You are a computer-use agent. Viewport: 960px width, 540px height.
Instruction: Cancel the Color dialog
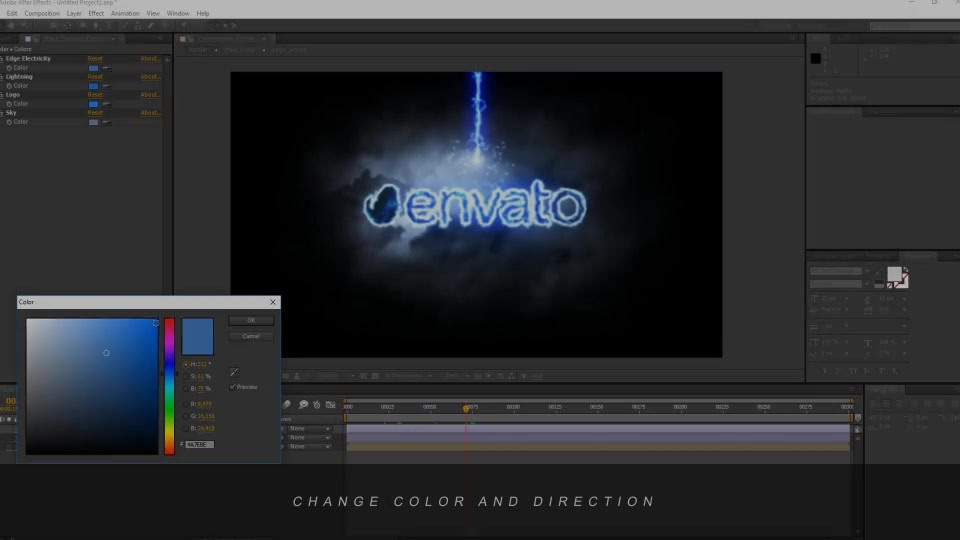coord(251,336)
